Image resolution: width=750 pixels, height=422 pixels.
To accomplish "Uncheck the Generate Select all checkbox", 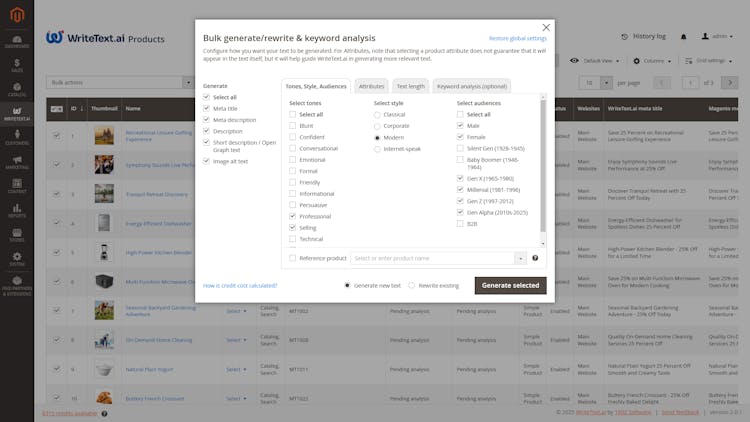I will (x=206, y=97).
